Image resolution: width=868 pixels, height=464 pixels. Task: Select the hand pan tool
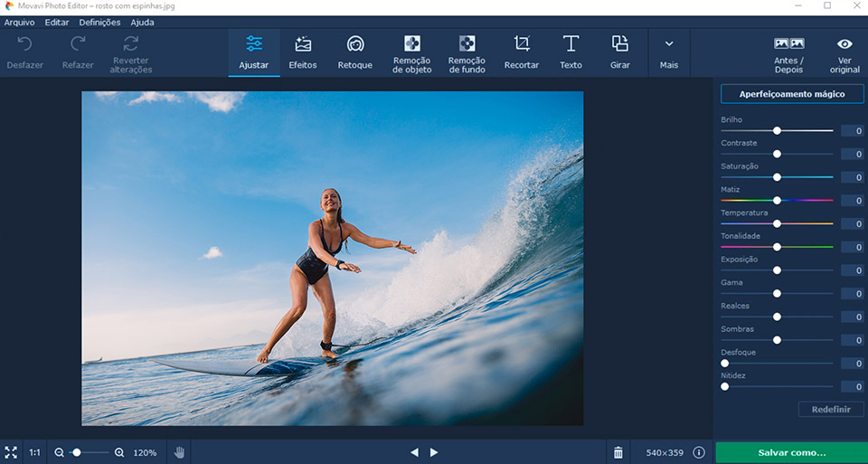click(179, 452)
